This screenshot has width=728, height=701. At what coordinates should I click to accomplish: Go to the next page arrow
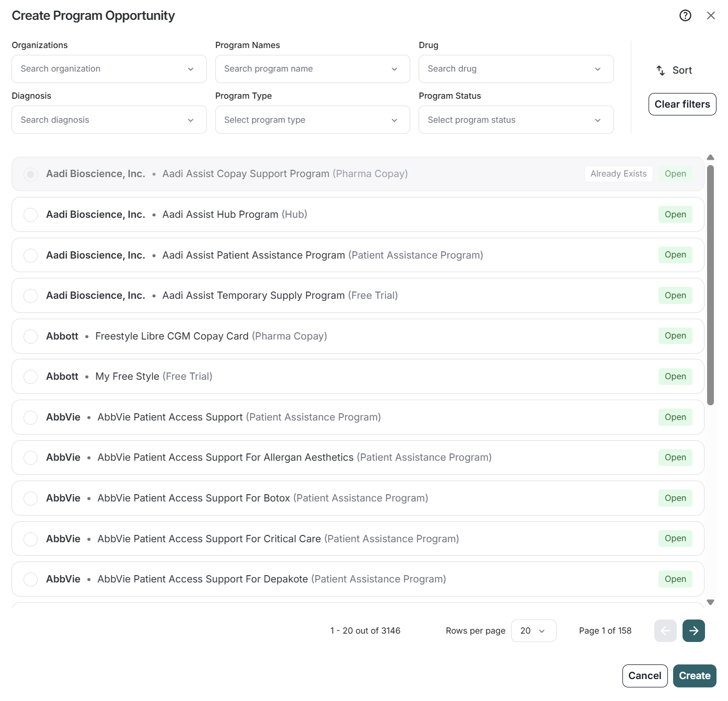pos(694,631)
